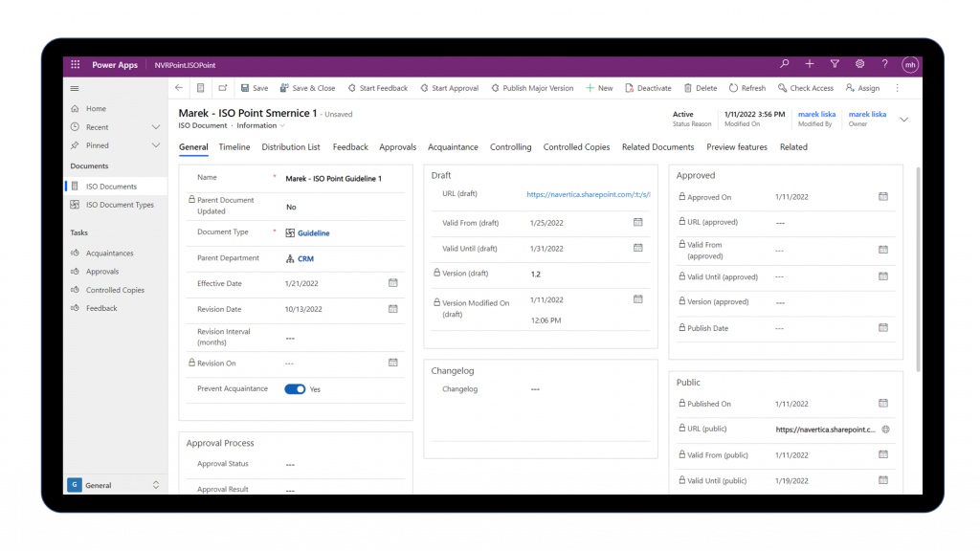
Task: Open the Guideline document type link
Action: [313, 233]
